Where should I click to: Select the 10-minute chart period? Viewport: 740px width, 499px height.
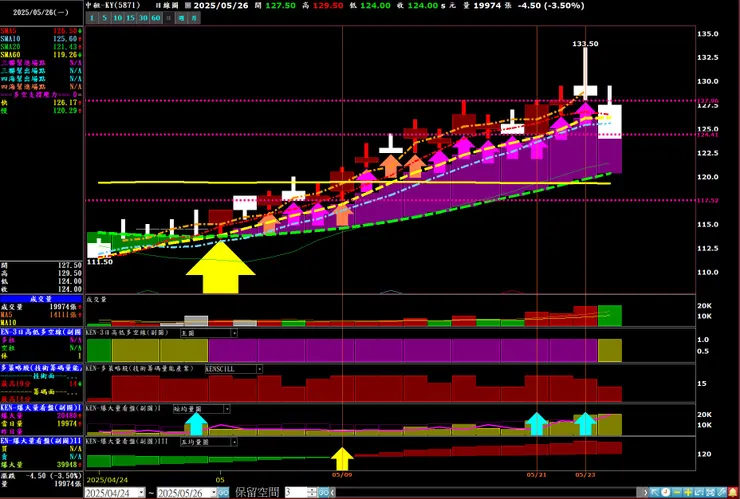point(118,18)
